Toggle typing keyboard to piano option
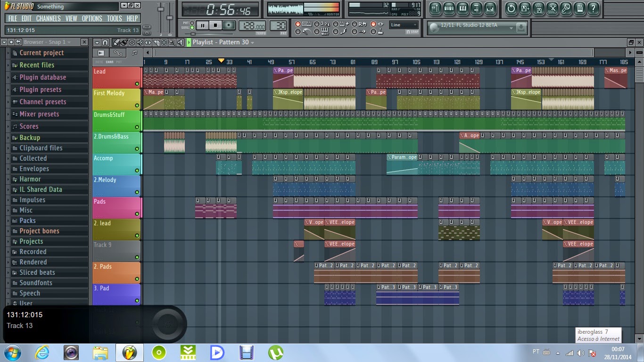 297,24
